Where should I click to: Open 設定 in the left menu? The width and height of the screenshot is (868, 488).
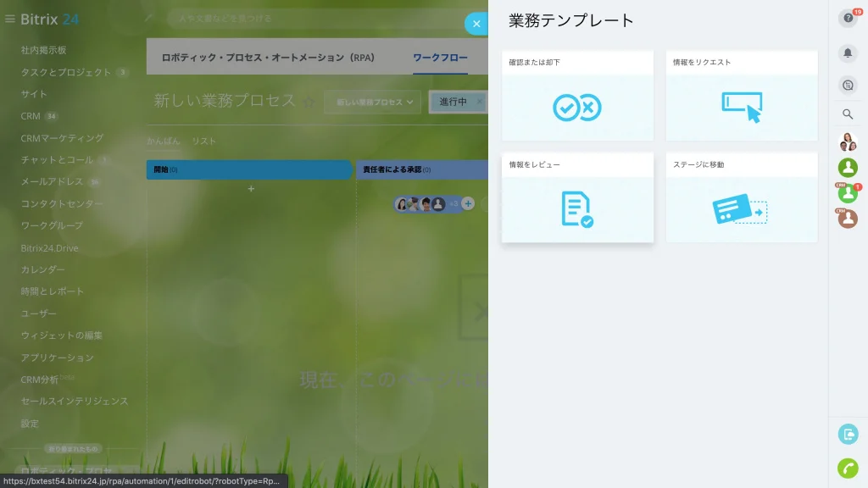[x=30, y=424]
